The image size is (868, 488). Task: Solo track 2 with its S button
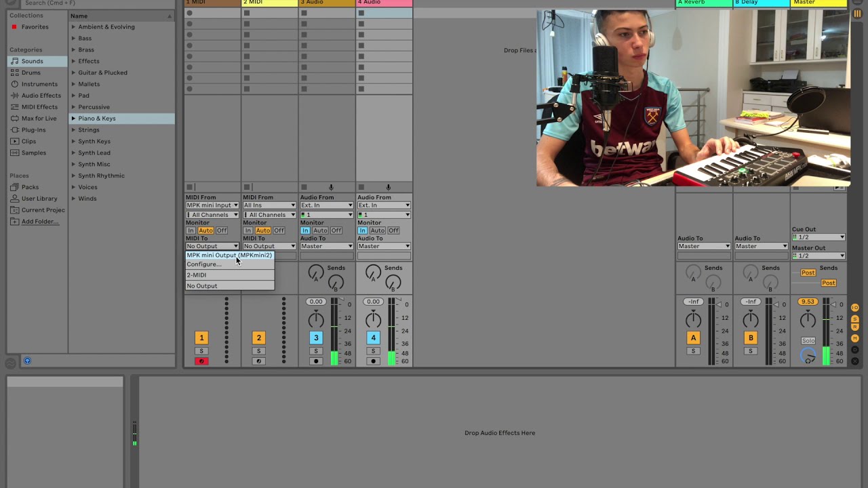tap(258, 351)
